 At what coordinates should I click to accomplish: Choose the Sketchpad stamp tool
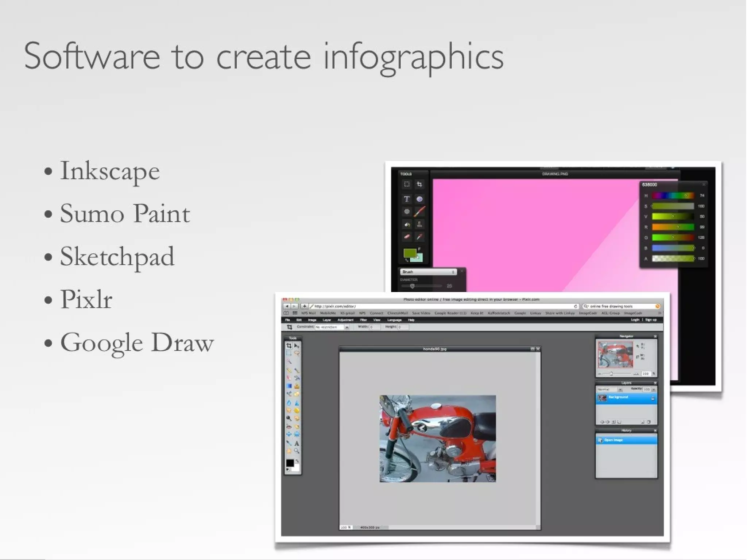pyautogui.click(x=419, y=224)
